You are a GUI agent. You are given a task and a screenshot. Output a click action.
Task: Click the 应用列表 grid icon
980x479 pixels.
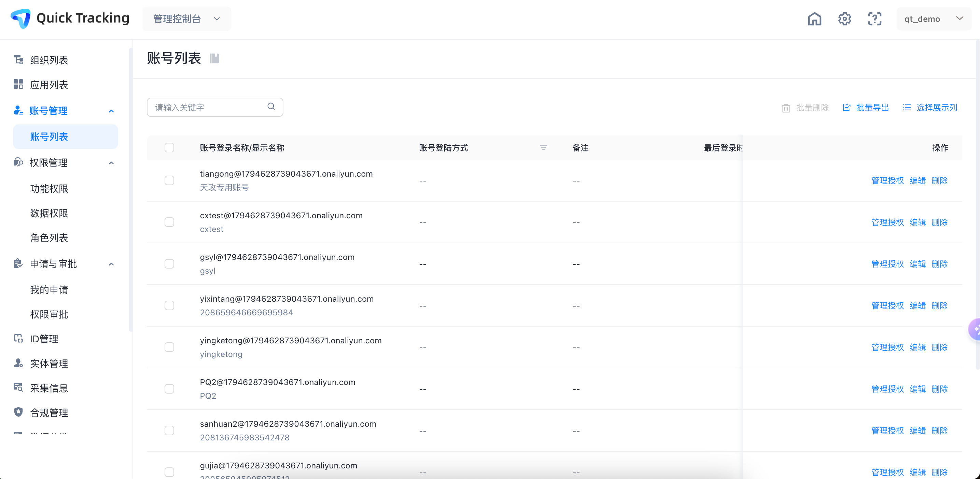coord(18,84)
